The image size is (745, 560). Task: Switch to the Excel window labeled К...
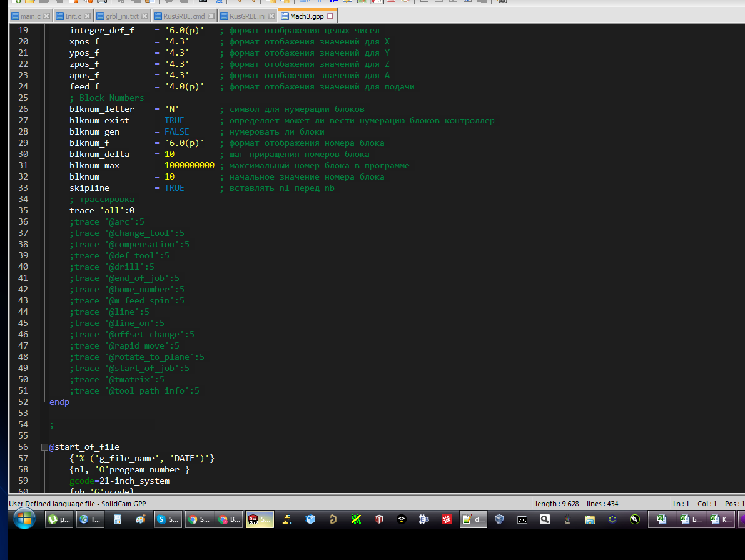pyautogui.click(x=721, y=519)
